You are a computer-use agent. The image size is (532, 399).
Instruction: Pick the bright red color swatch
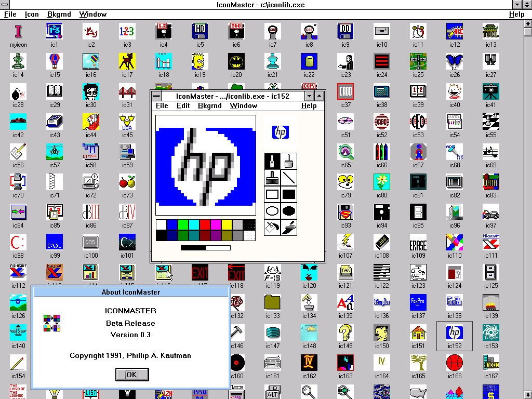pyautogui.click(x=205, y=224)
